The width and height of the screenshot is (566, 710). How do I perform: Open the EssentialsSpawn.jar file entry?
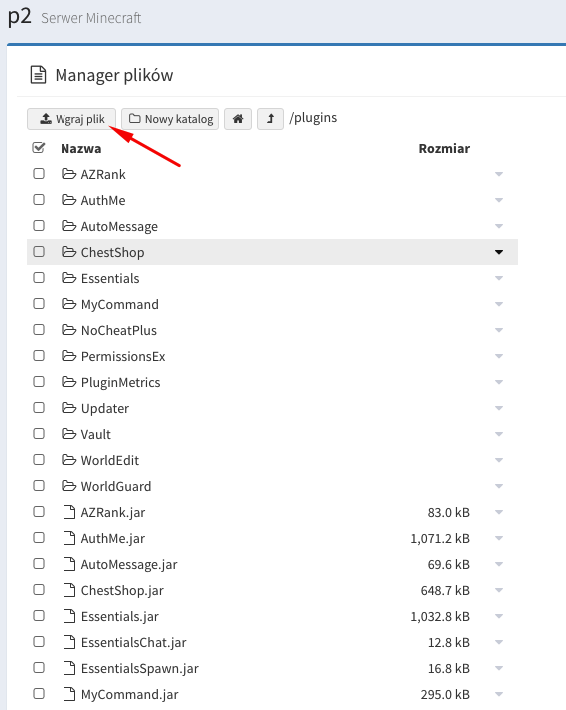pos(139,669)
